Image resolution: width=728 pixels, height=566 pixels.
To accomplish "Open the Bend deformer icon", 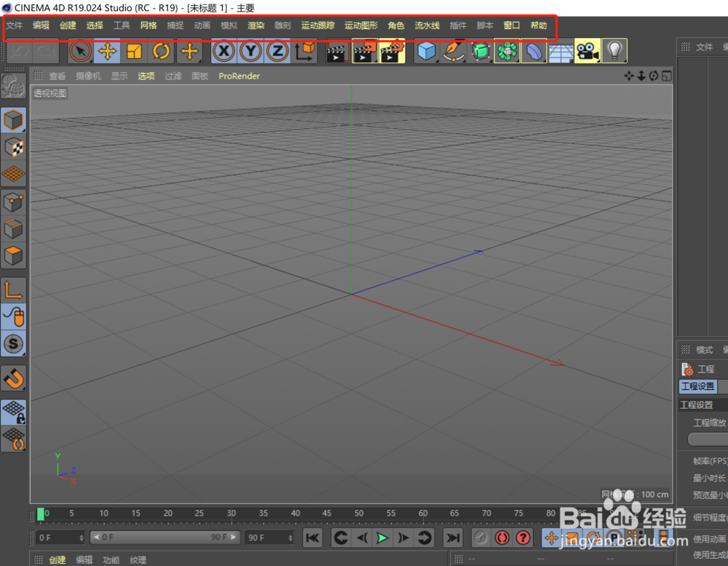I will pyautogui.click(x=534, y=51).
